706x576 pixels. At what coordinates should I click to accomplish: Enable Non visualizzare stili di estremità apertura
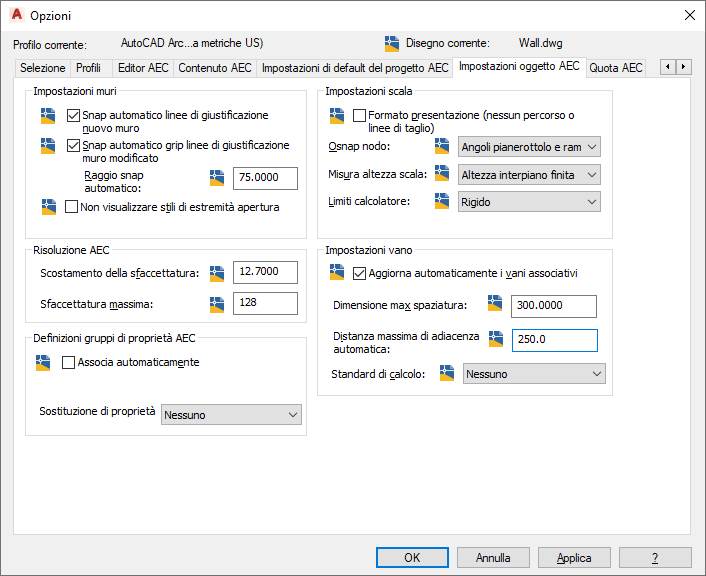71,207
